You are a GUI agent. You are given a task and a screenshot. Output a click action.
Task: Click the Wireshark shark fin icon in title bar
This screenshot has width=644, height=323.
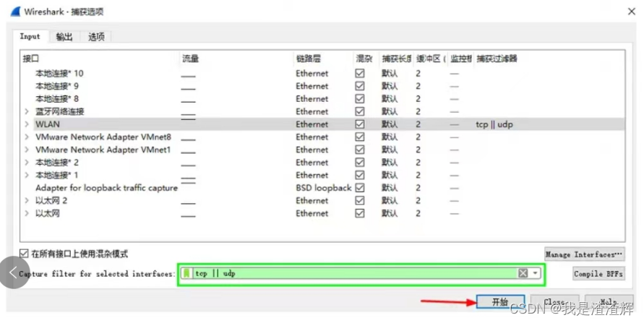coord(16,11)
